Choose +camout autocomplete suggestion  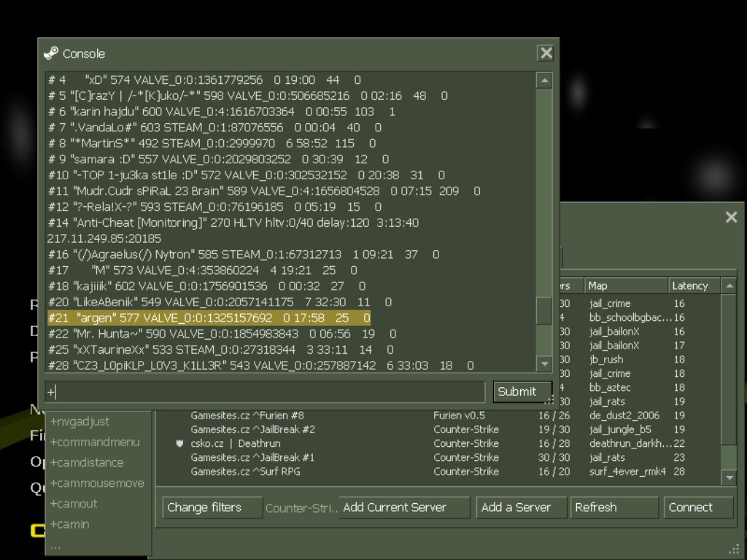[x=98, y=503]
